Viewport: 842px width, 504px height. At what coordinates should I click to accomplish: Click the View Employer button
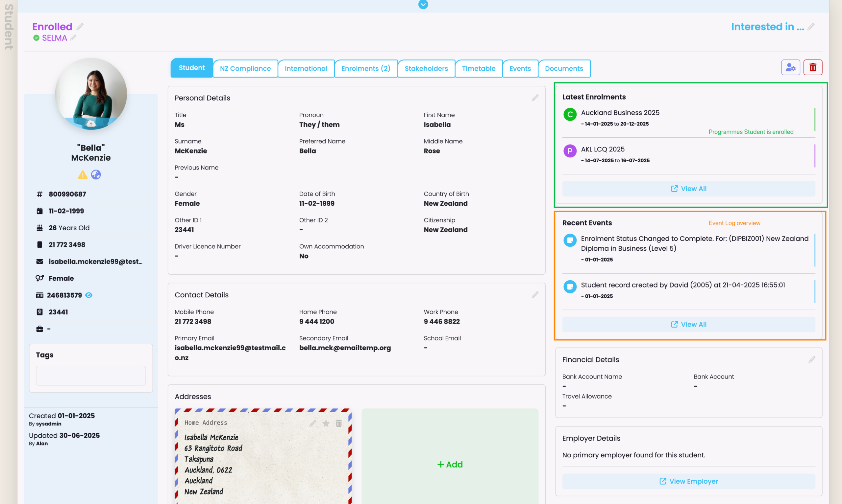[688, 481]
